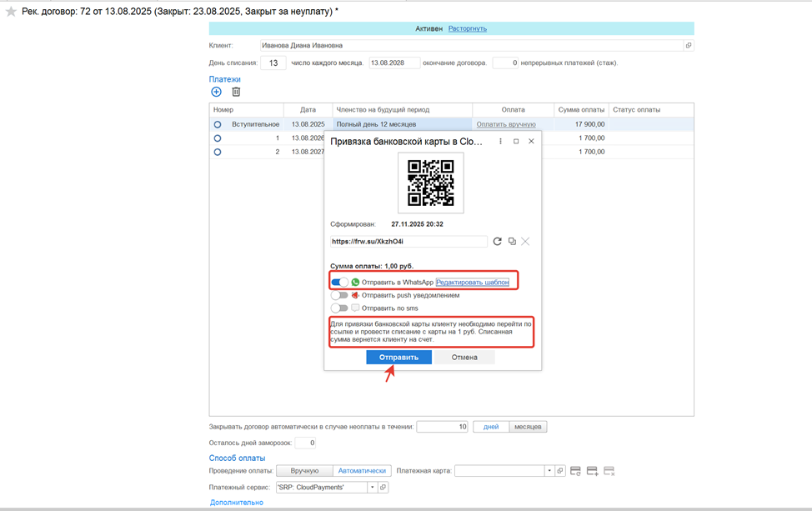Copy the payment link with copy icon
Viewport: 812px width, 511px height.
(x=512, y=241)
